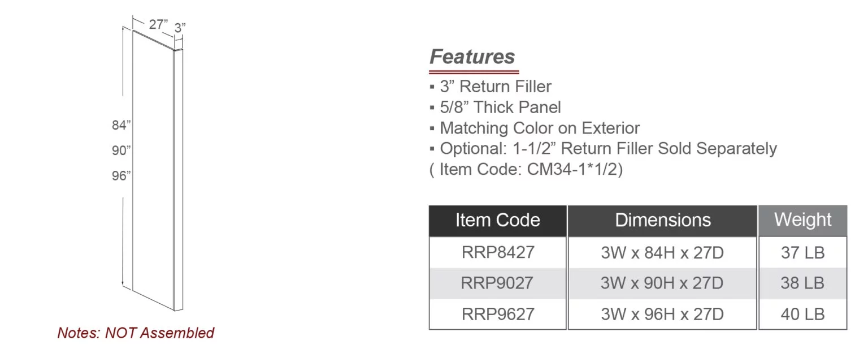Select the 3" Return Filler bullet
Viewport: 868px width, 353px height.
pyautogui.click(x=495, y=87)
